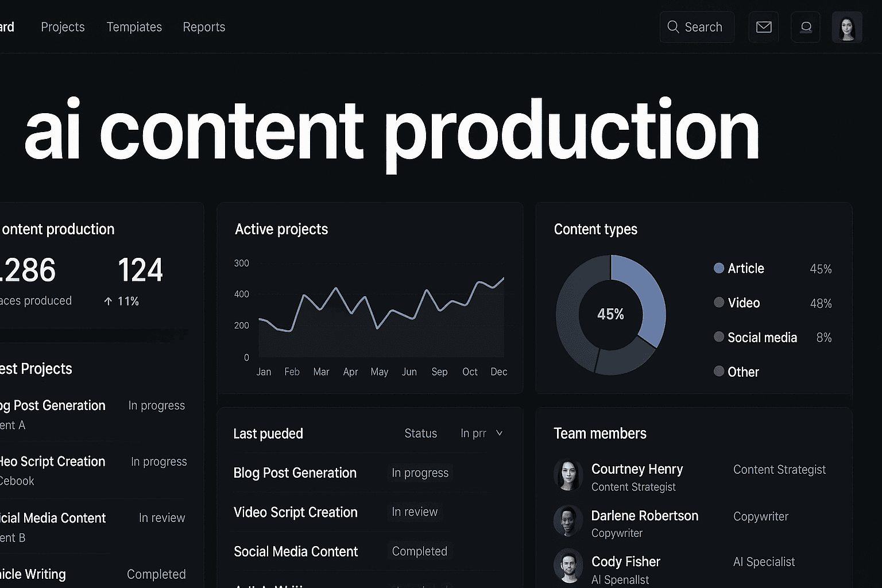Viewport: 882px width, 588px height.
Task: Open messages via the envelope icon
Action: pyautogui.click(x=763, y=26)
